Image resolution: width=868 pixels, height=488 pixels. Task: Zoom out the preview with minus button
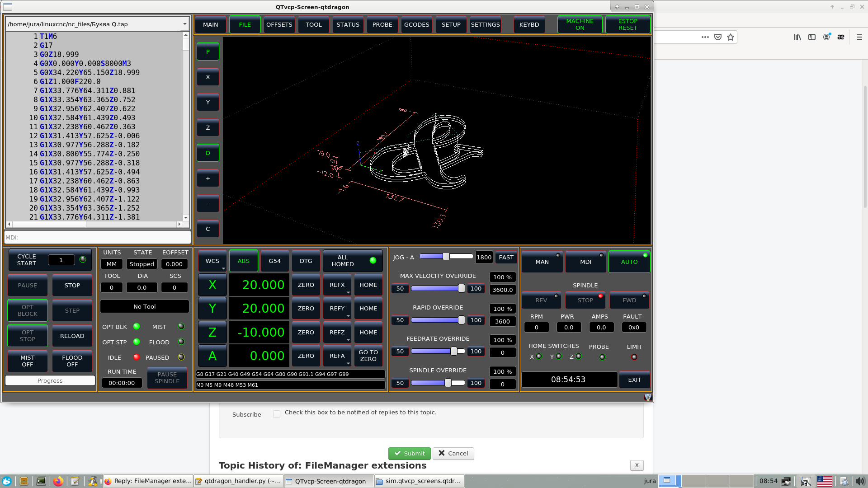coord(208,204)
